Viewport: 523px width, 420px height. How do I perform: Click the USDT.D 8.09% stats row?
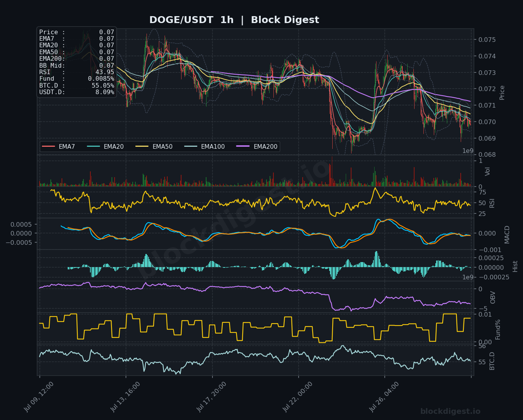coord(77,92)
